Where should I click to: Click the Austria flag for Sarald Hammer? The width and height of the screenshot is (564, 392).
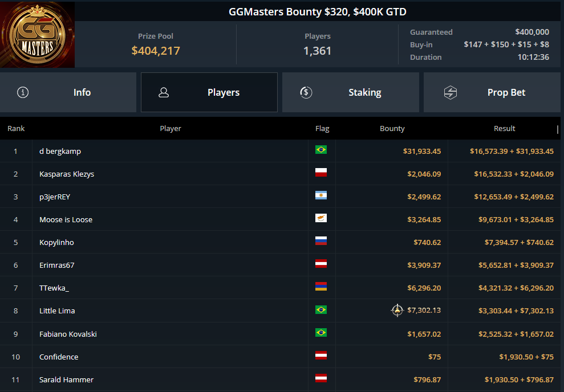pos(321,378)
